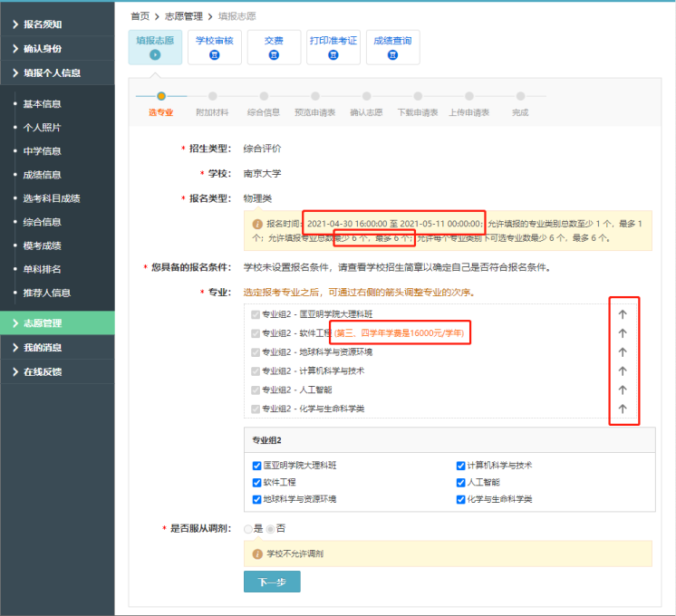The image size is (676, 616).
Task: Select the 是 radio for 服从调剂
Action: pos(248,528)
